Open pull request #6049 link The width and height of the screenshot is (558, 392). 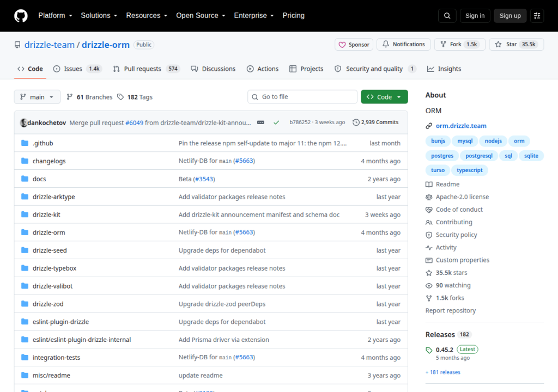(x=134, y=122)
